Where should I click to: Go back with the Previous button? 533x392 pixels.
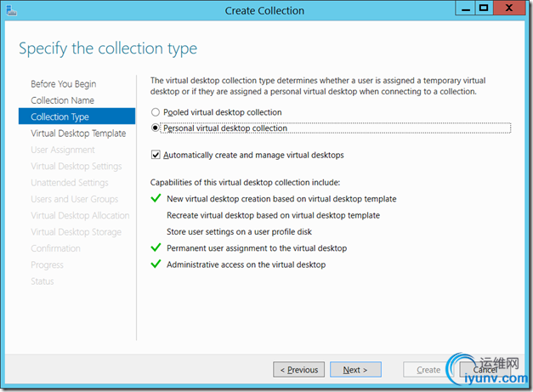pos(298,370)
